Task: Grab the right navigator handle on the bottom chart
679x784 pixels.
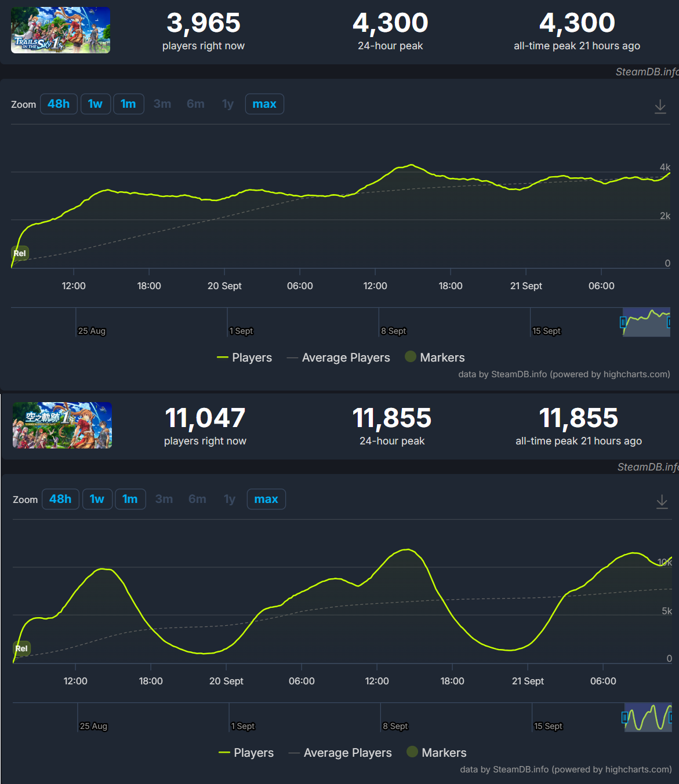Action: click(671, 717)
